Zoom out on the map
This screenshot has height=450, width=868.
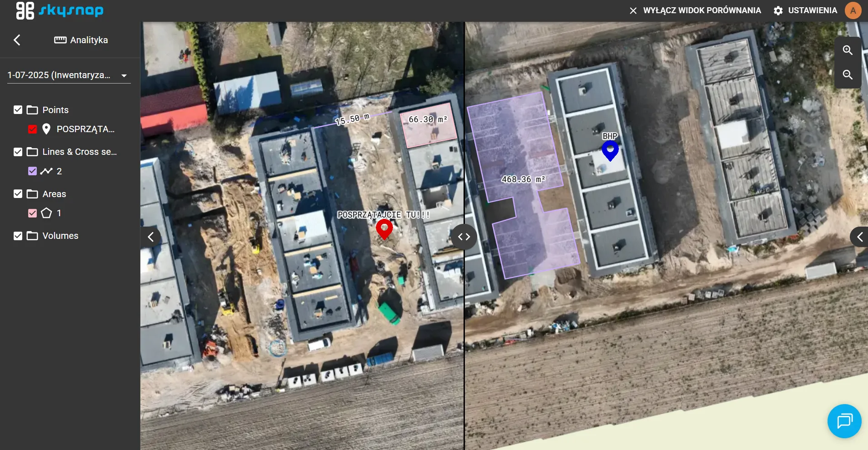tap(848, 75)
